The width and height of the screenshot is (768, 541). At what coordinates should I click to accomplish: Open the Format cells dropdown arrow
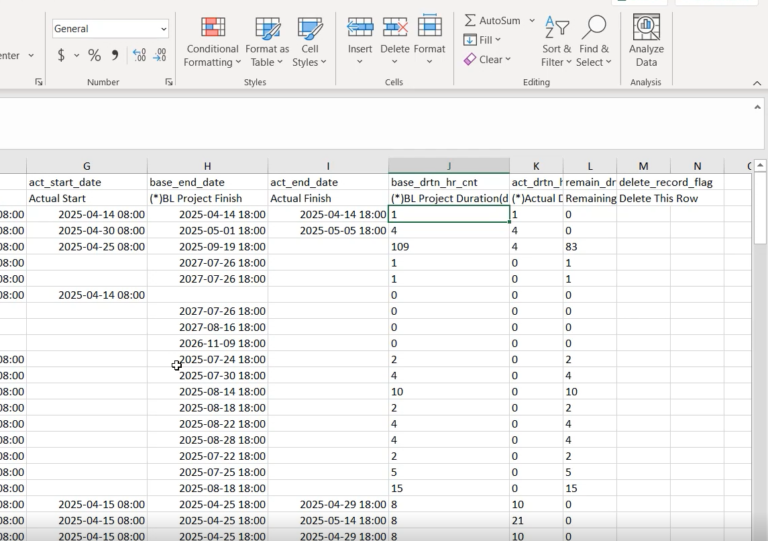(x=429, y=62)
